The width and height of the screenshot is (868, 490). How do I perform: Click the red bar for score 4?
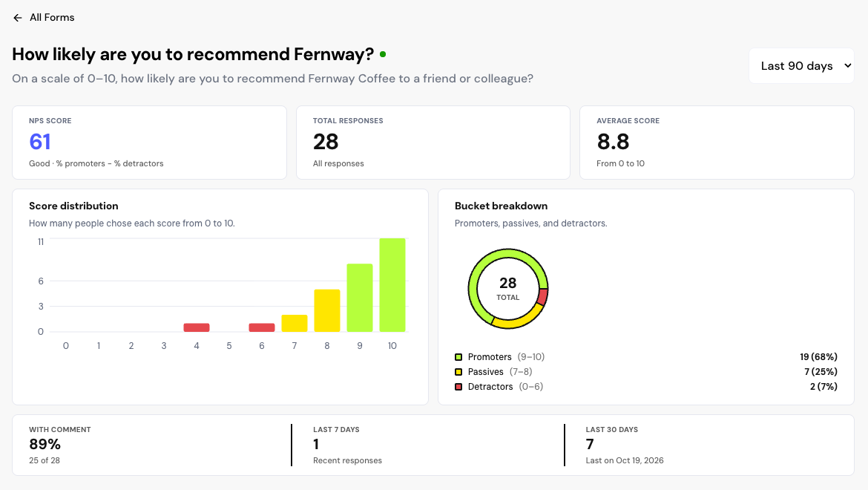pyautogui.click(x=197, y=327)
